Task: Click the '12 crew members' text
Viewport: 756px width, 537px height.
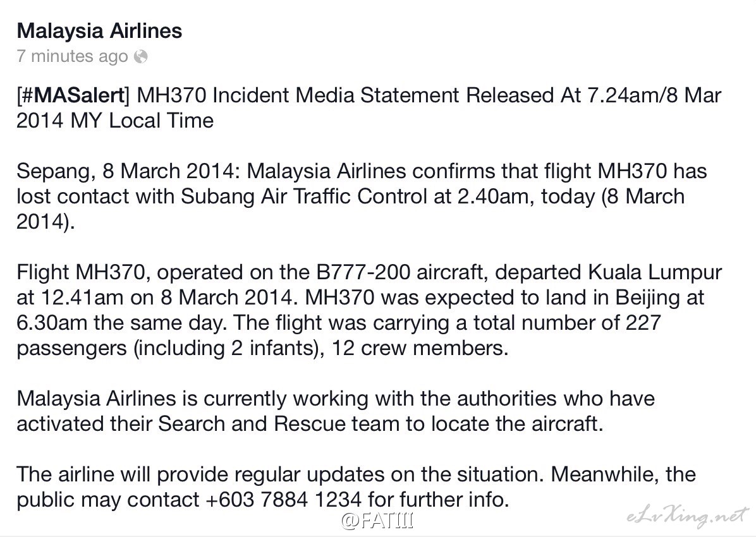Action: 418,348
